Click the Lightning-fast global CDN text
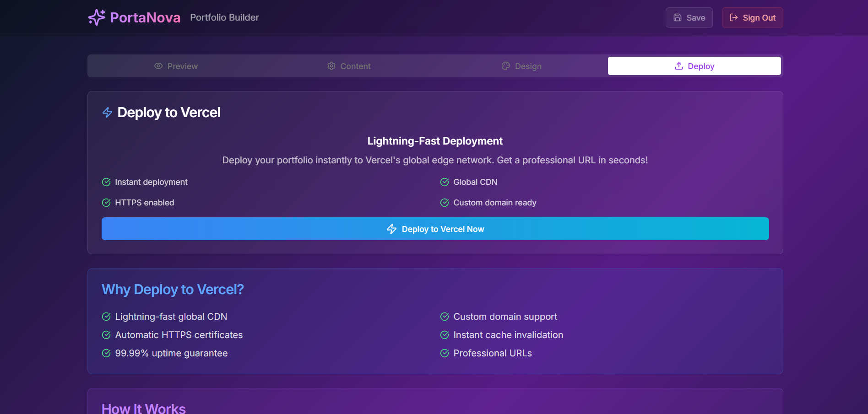The height and width of the screenshot is (414, 868). coord(171,317)
